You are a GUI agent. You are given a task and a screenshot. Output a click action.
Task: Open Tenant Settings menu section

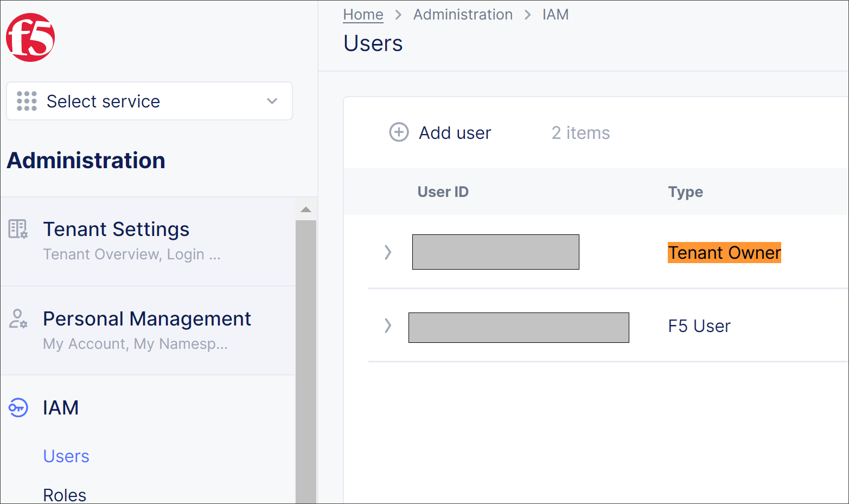click(116, 229)
